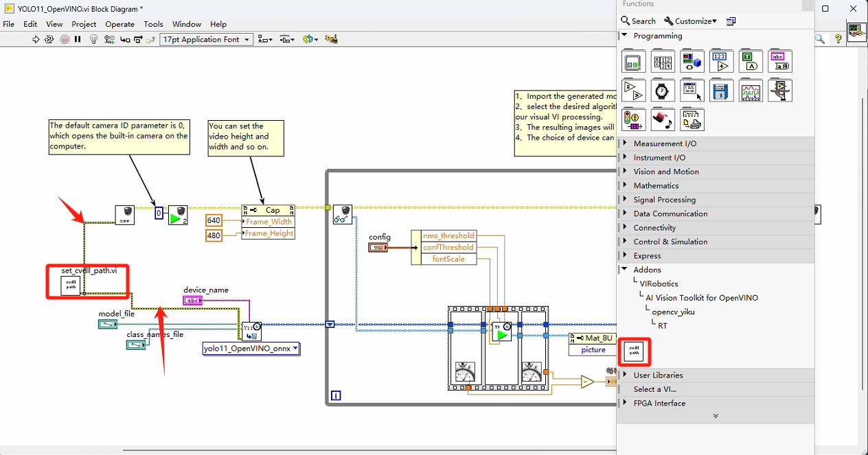
Task: Open the String palette icon
Action: pyautogui.click(x=780, y=62)
